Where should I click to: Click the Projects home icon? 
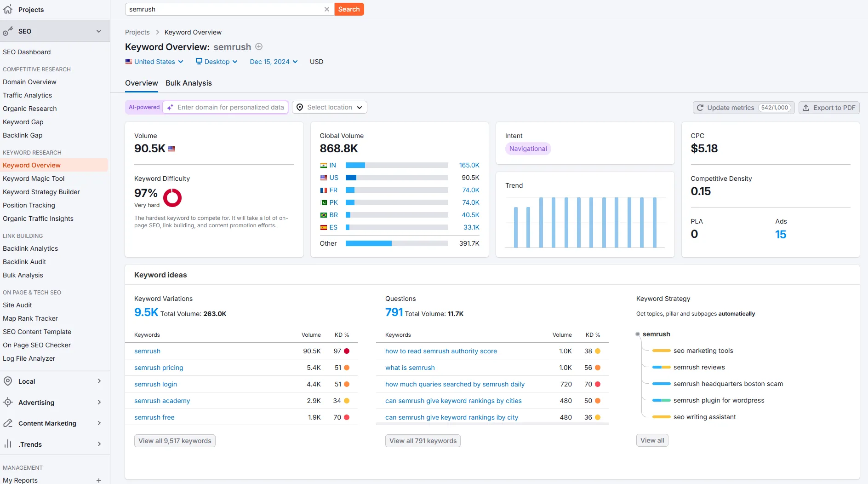click(8, 9)
